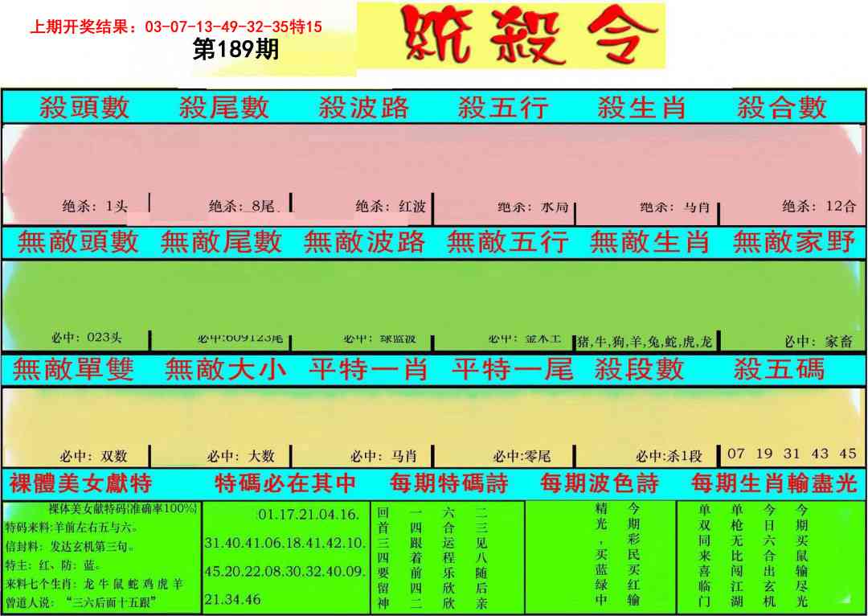Open the 裸體美女獻特 panel
Screen dimensions: 868x616
[80, 485]
